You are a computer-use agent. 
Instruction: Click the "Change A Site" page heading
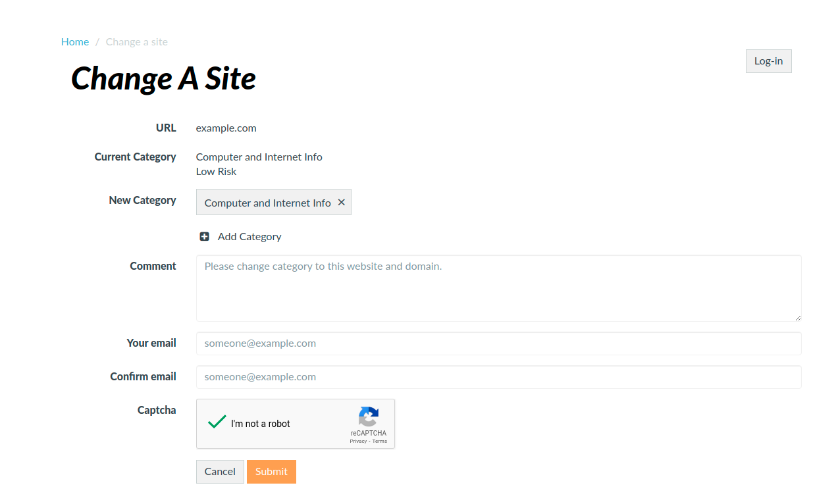click(x=163, y=78)
